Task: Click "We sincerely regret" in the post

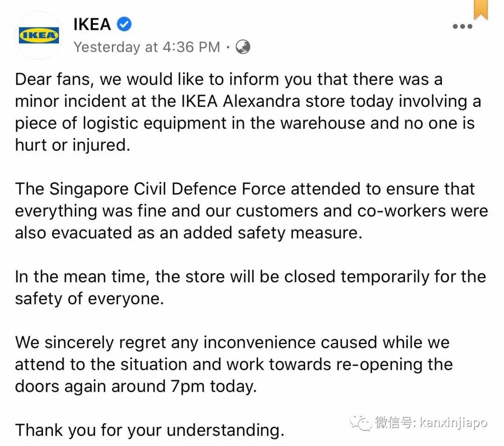Action: 91,342
